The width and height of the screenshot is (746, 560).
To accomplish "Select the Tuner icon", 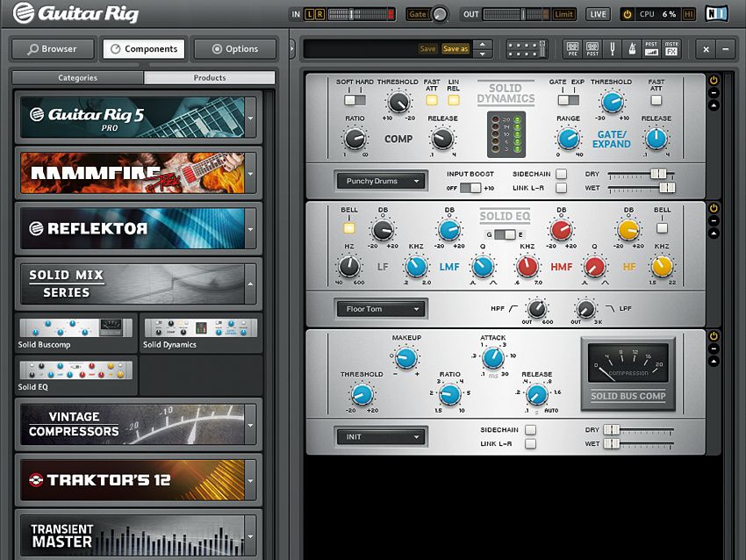I will [612, 49].
